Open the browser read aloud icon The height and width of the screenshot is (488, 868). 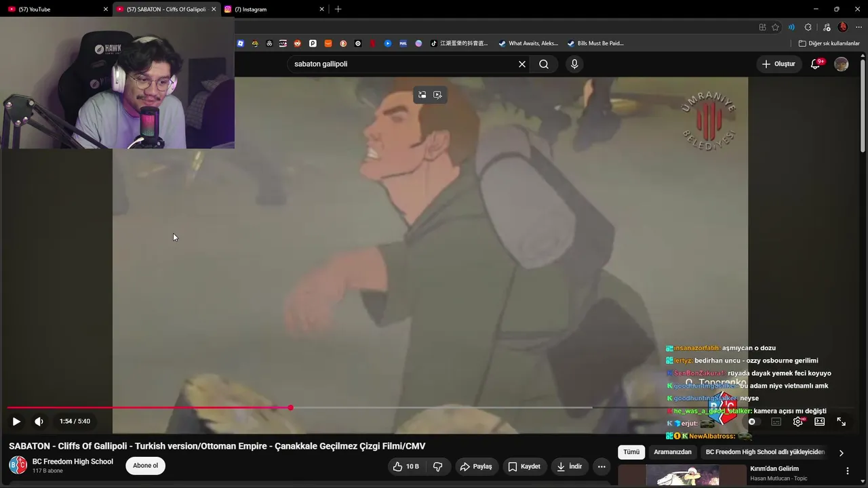pyautogui.click(x=791, y=27)
